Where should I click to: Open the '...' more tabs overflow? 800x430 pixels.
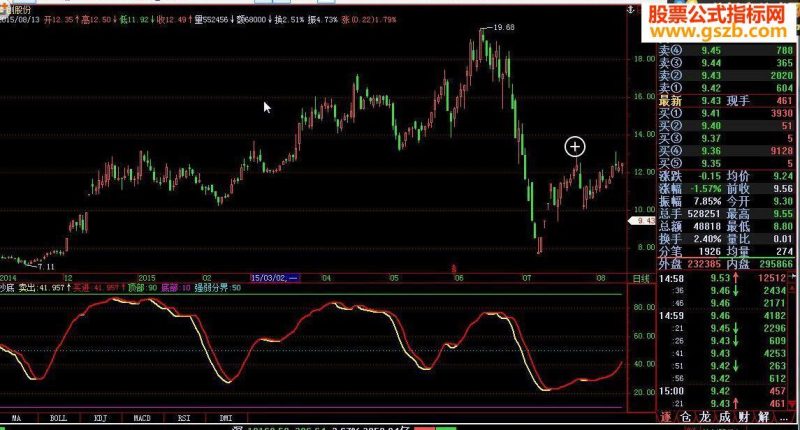pos(783,418)
